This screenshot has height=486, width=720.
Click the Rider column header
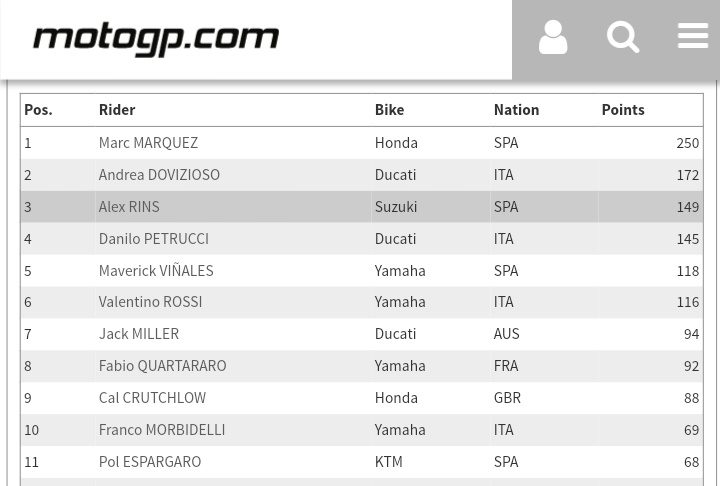(x=117, y=110)
